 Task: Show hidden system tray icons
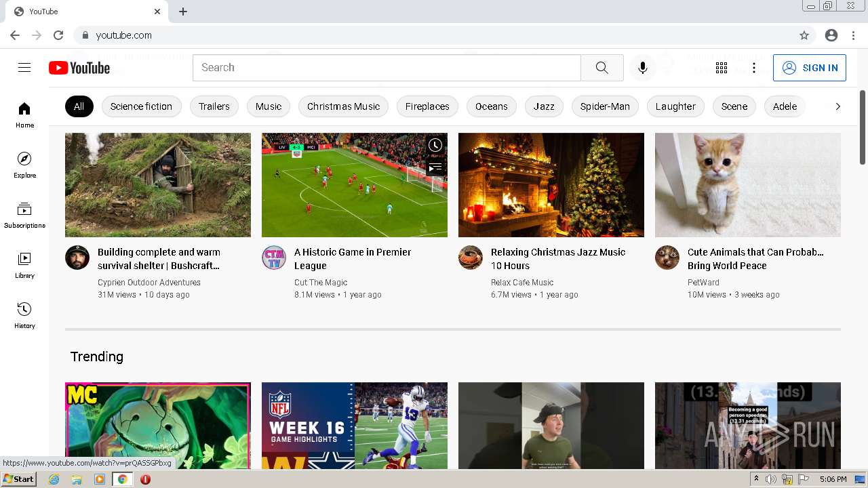point(756,479)
